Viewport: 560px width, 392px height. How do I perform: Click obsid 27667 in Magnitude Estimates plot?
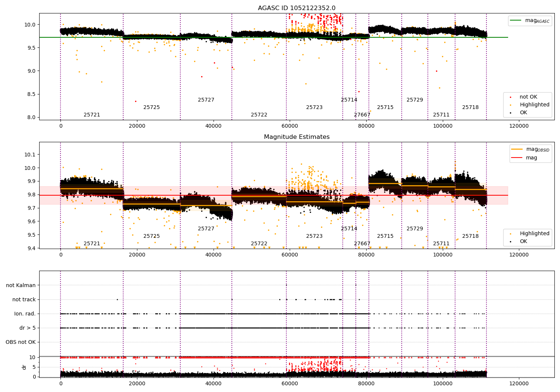pyautogui.click(x=362, y=243)
